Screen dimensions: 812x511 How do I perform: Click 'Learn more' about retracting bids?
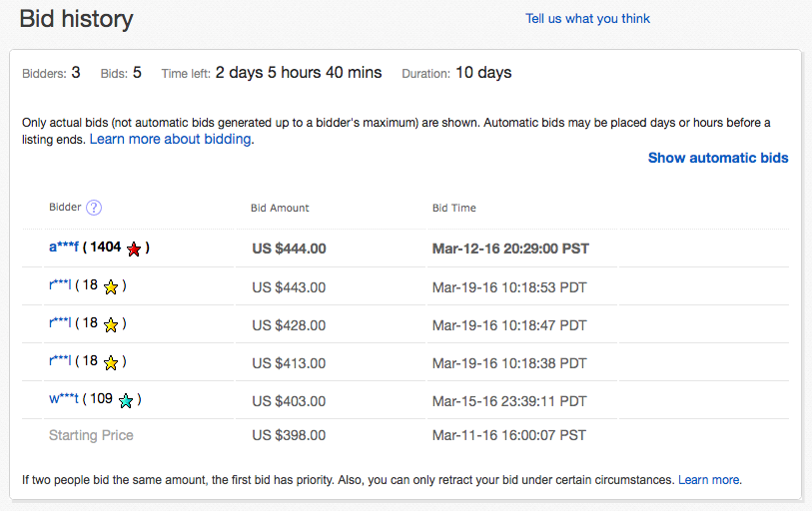708,480
